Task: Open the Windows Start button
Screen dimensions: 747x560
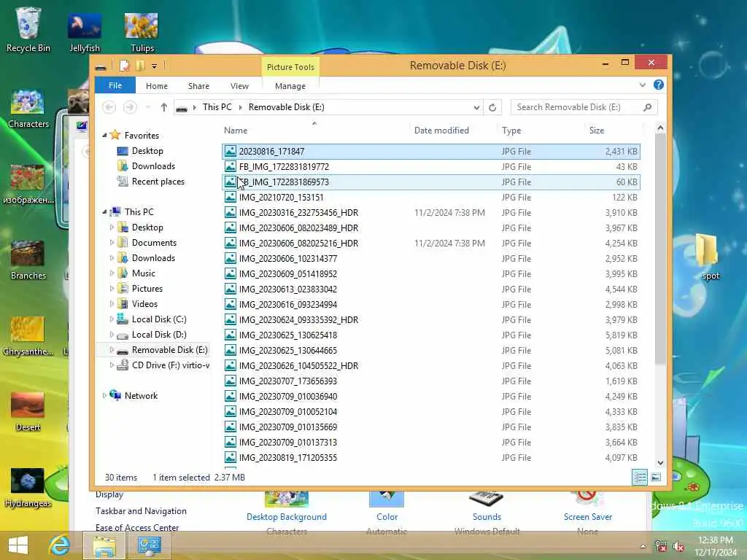Action: coord(18,545)
